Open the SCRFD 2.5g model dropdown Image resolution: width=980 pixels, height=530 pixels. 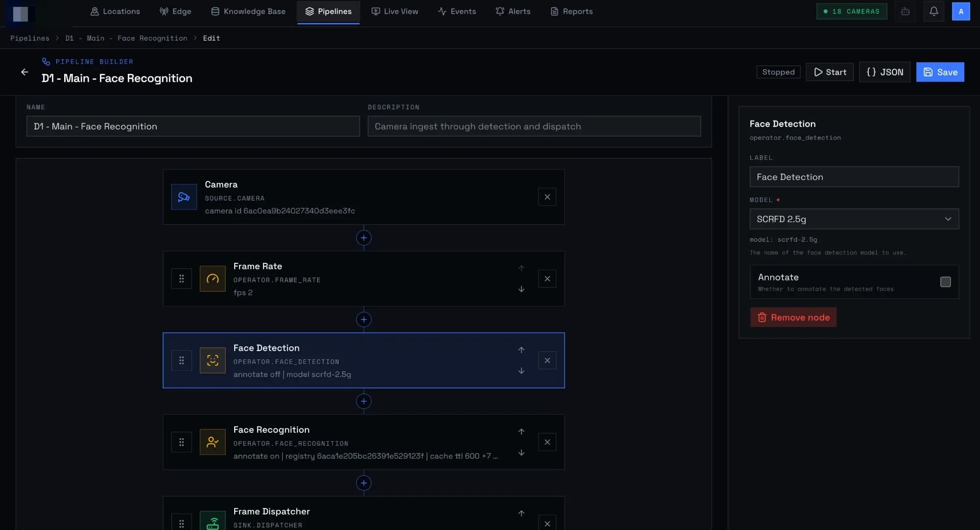[854, 219]
